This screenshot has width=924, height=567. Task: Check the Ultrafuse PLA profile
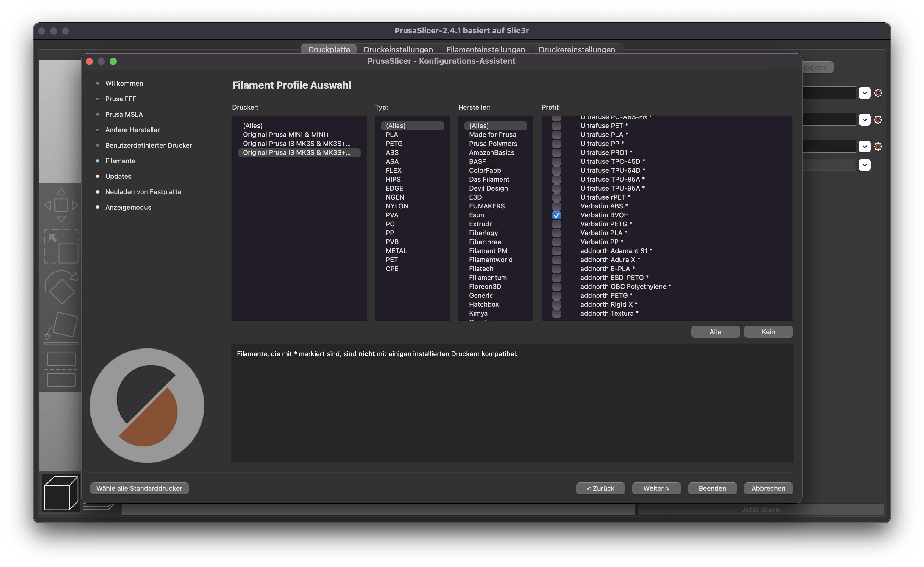556,135
